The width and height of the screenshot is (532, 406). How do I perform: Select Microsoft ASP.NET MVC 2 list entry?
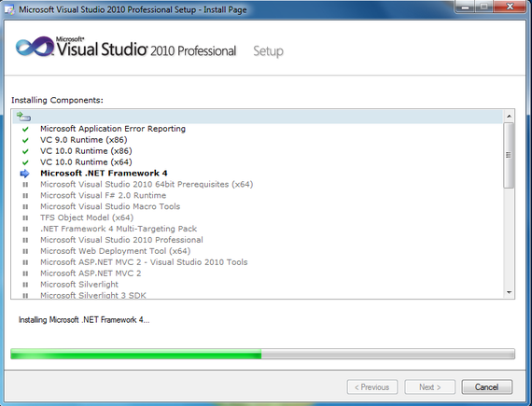click(91, 273)
